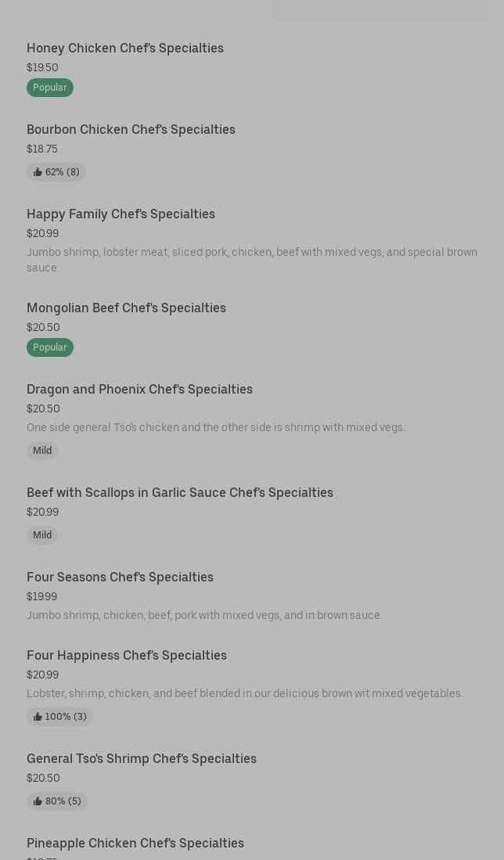Open Mongolian Beef Chef's Specialties item

click(x=126, y=308)
